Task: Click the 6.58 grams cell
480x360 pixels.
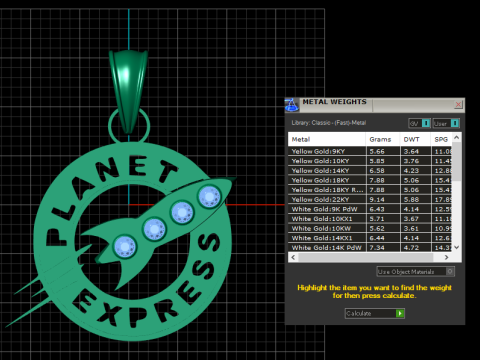Action: click(383, 171)
